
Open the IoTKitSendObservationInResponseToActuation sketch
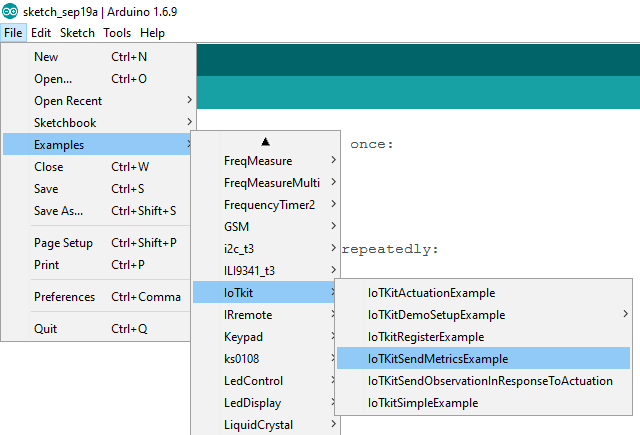(x=483, y=381)
